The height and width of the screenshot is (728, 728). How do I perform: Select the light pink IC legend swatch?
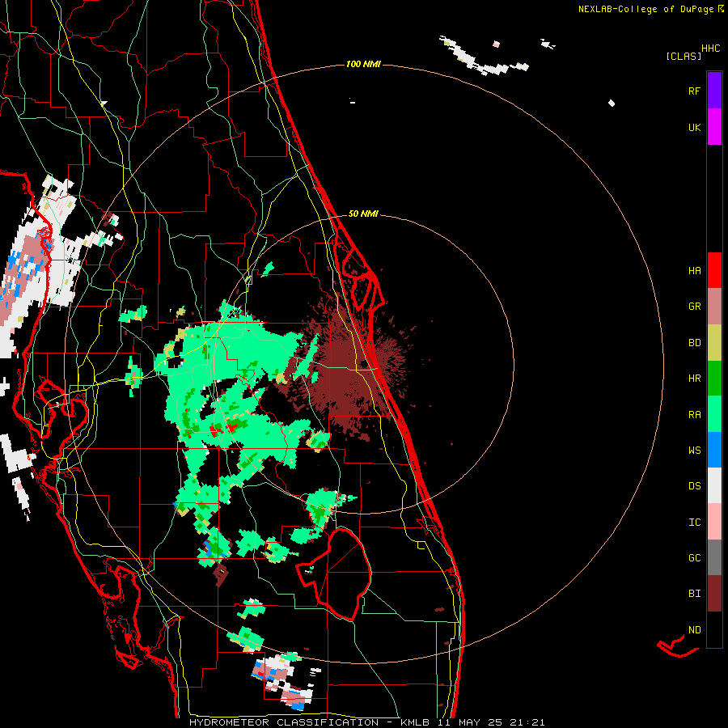point(714,522)
